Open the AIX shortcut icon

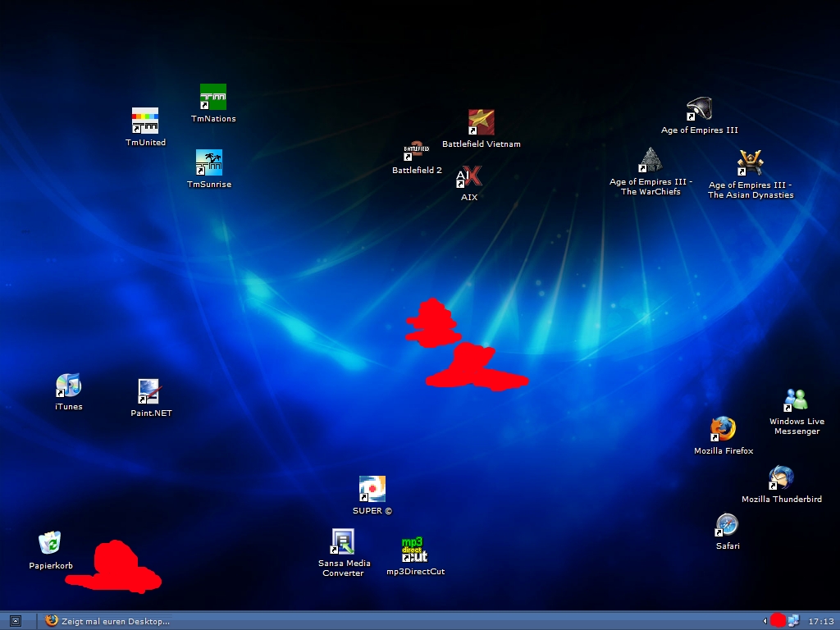(x=468, y=177)
